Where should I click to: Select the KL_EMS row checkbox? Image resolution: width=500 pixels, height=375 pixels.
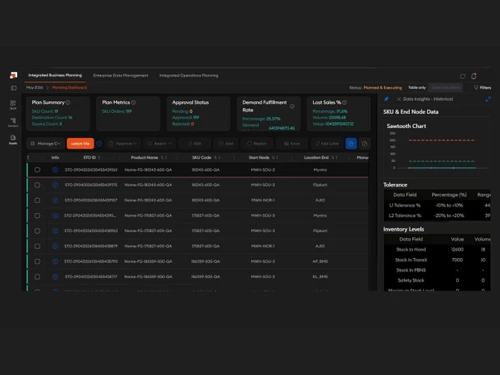pyautogui.click(x=37, y=277)
